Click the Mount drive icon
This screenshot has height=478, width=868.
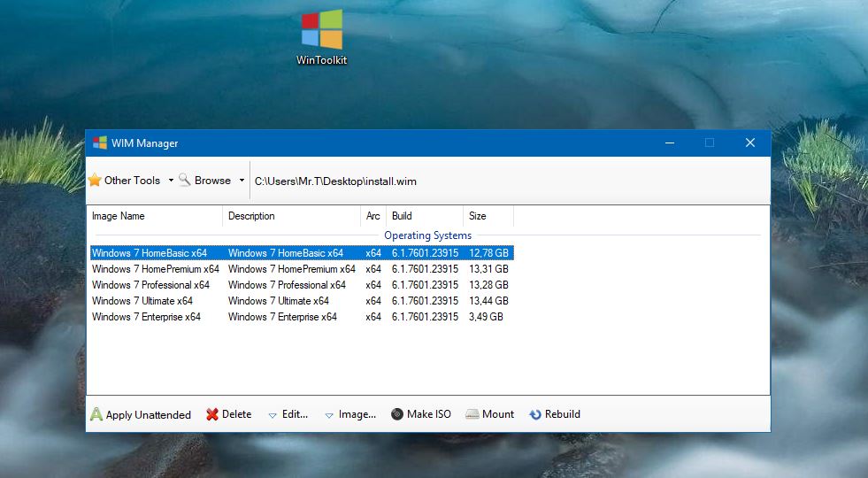(472, 414)
